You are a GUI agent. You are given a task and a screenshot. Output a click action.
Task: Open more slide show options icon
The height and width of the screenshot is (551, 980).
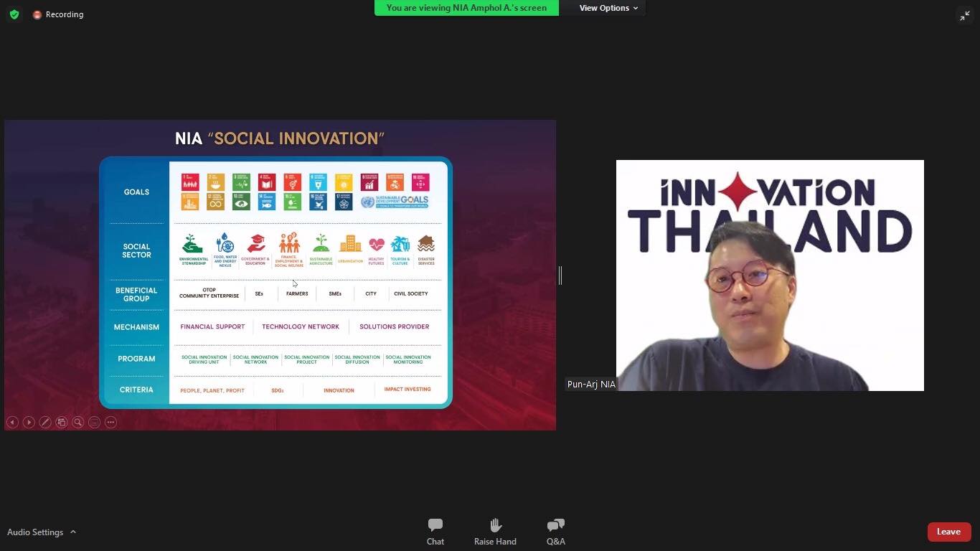[110, 423]
